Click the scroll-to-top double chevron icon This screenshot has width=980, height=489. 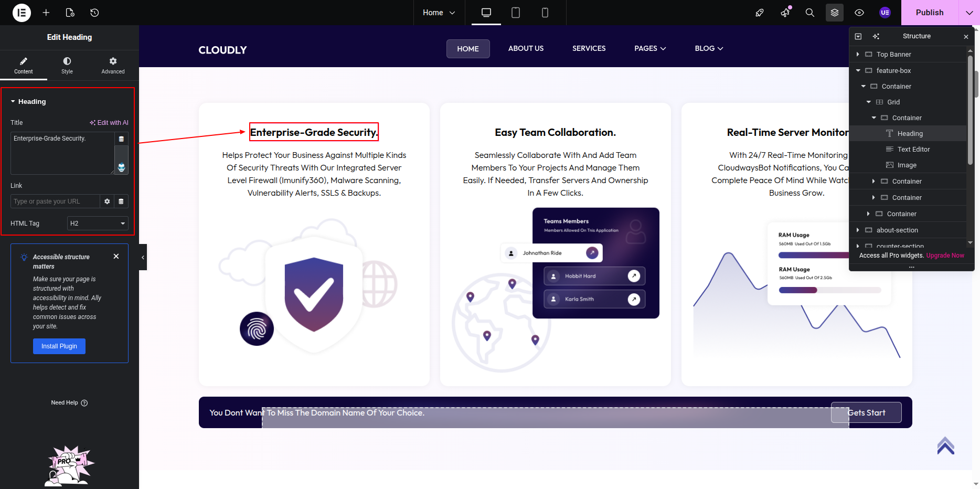(946, 445)
